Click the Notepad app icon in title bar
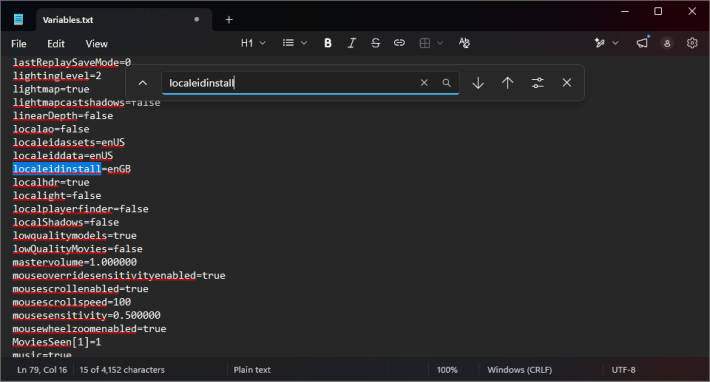Image resolution: width=710 pixels, height=382 pixels. (x=18, y=19)
